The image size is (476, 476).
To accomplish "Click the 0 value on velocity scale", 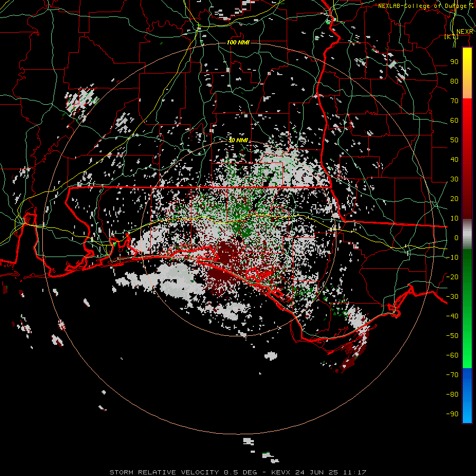I will pyautogui.click(x=456, y=237).
